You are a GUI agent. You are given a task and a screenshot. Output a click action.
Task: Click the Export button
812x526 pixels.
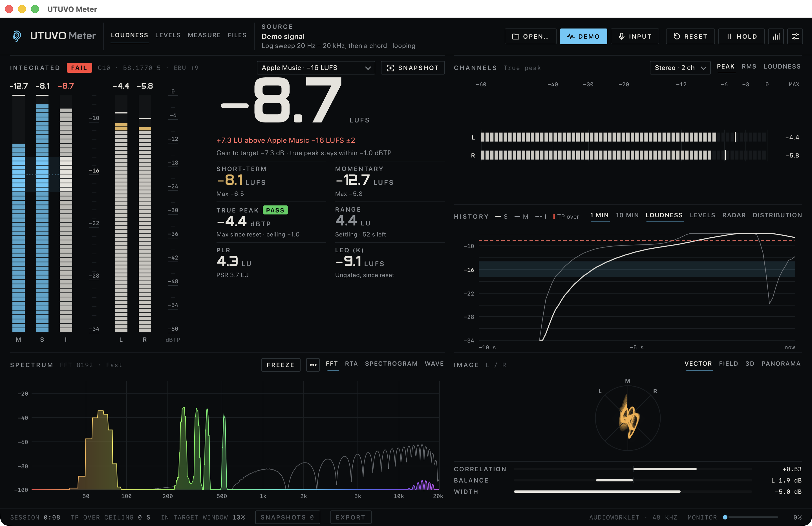coord(351,518)
